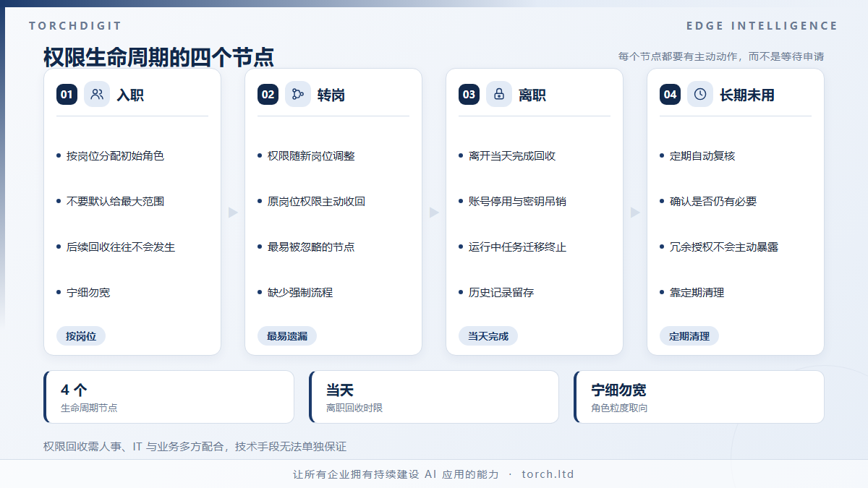Click bullet 不要默认给最大范围
Image resolution: width=868 pixels, height=488 pixels.
click(115, 201)
